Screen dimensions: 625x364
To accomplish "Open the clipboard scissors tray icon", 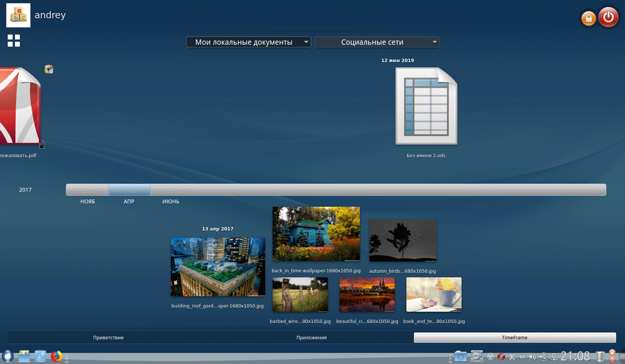I will pos(512,357).
